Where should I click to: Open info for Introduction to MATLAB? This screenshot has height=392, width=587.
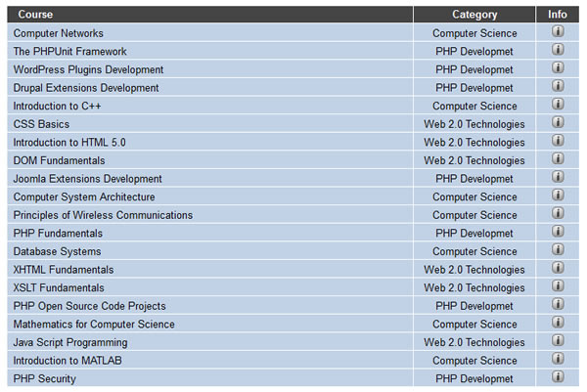(x=558, y=360)
